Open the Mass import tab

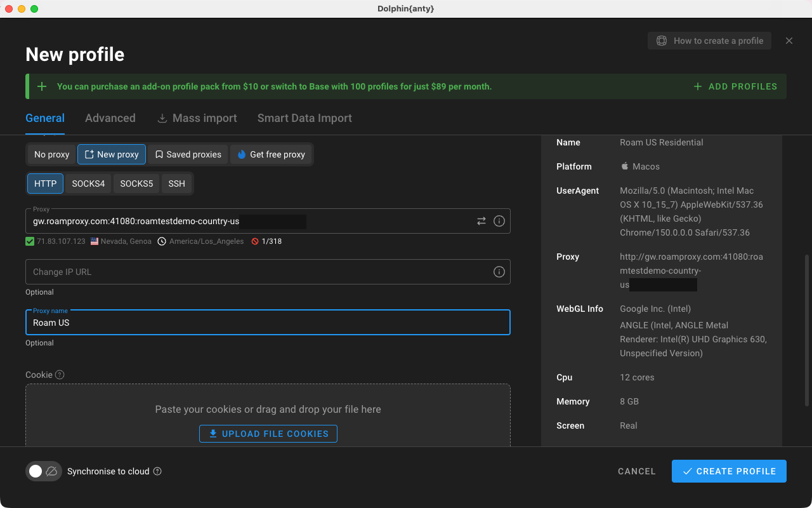(x=197, y=118)
